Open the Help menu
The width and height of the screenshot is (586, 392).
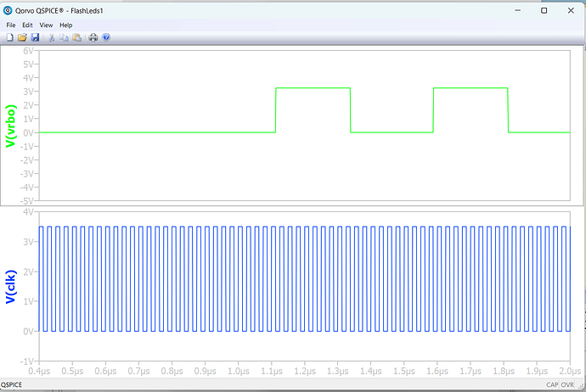coord(65,25)
